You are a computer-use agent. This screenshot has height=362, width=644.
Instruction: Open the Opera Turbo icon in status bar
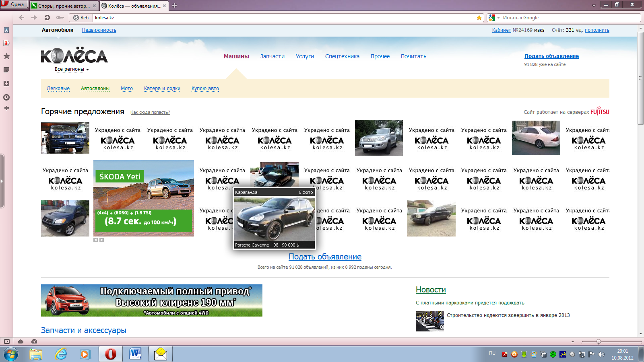[34, 341]
